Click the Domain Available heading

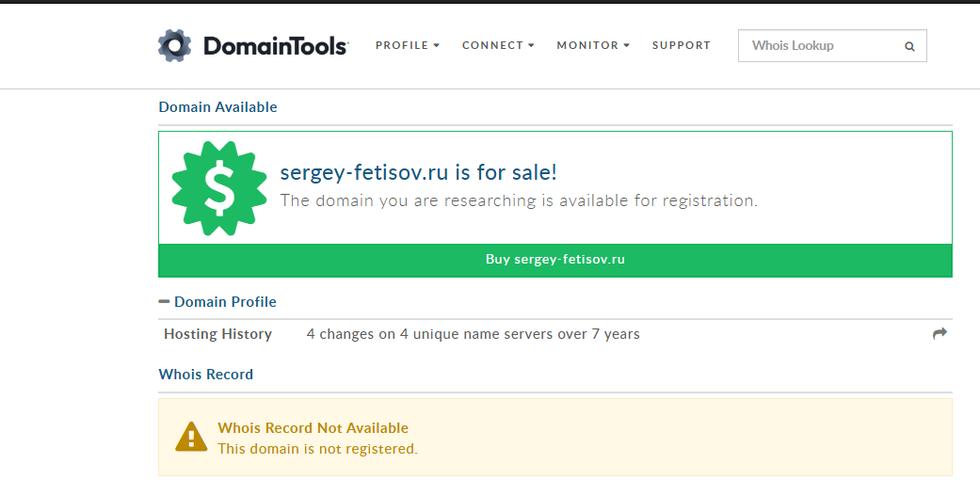coord(217,106)
